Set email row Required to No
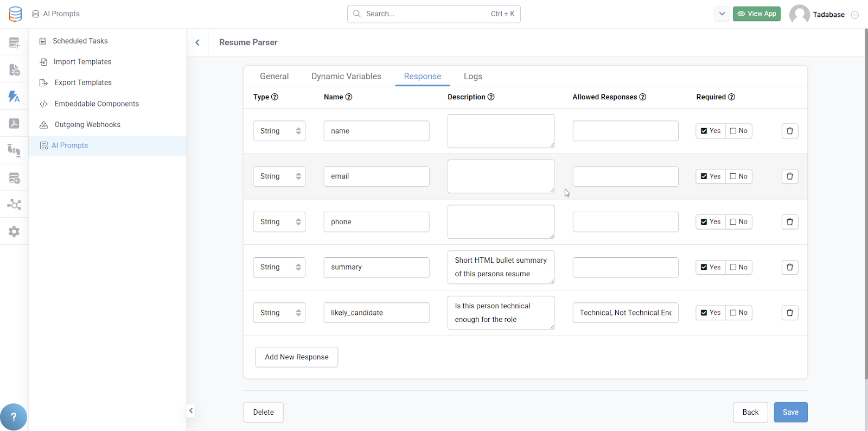 pos(738,176)
